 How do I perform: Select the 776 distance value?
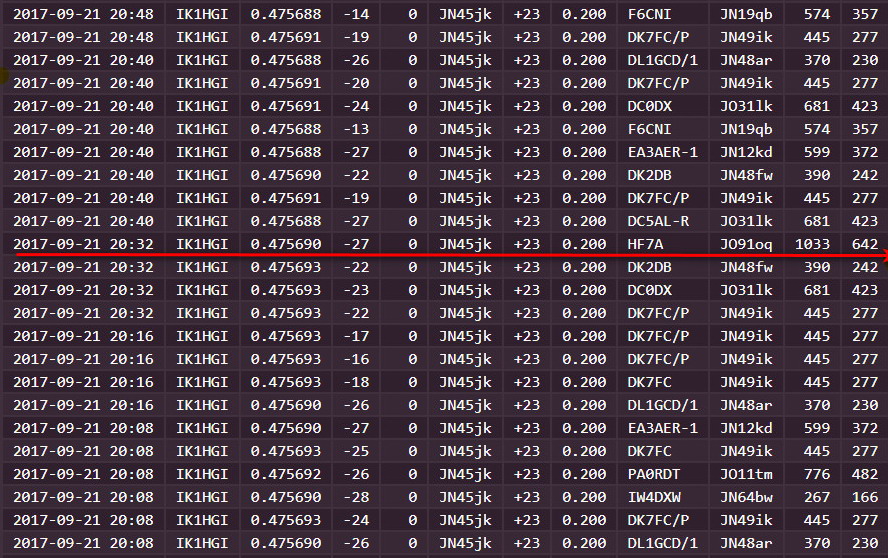817,474
